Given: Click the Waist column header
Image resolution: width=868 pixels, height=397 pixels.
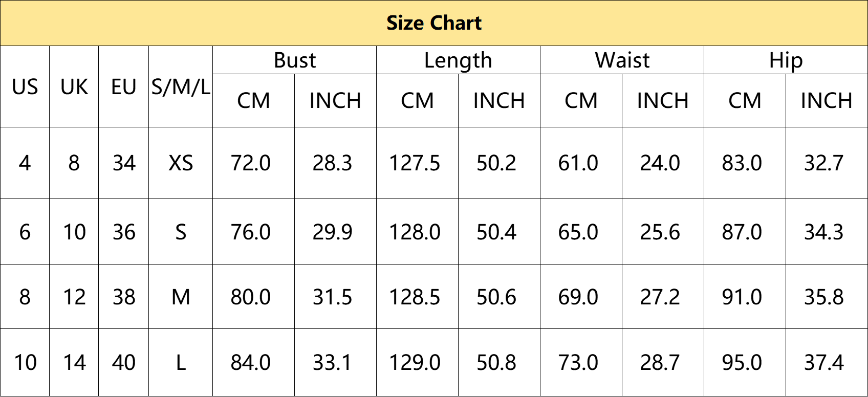Looking at the screenshot, I should click(x=622, y=60).
